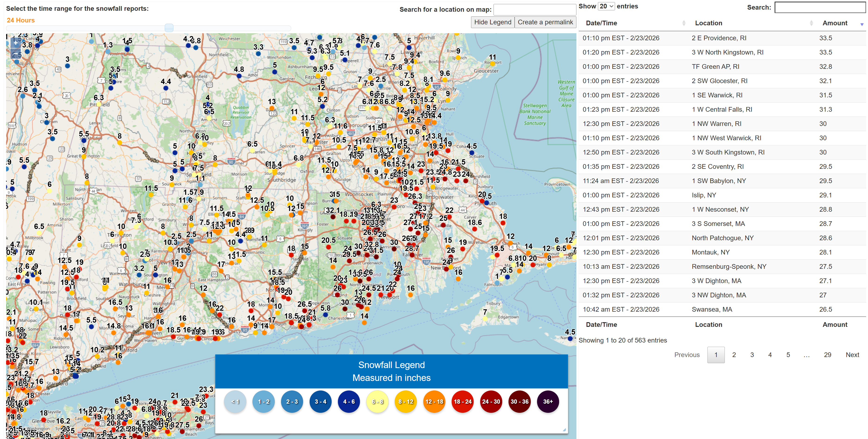Sort table by Location column
868x439 pixels.
pyautogui.click(x=708, y=23)
